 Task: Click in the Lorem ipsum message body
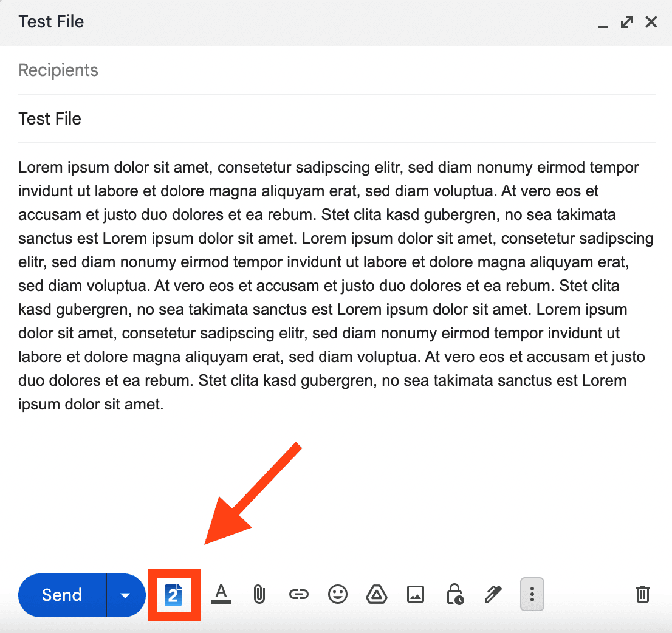(x=337, y=286)
